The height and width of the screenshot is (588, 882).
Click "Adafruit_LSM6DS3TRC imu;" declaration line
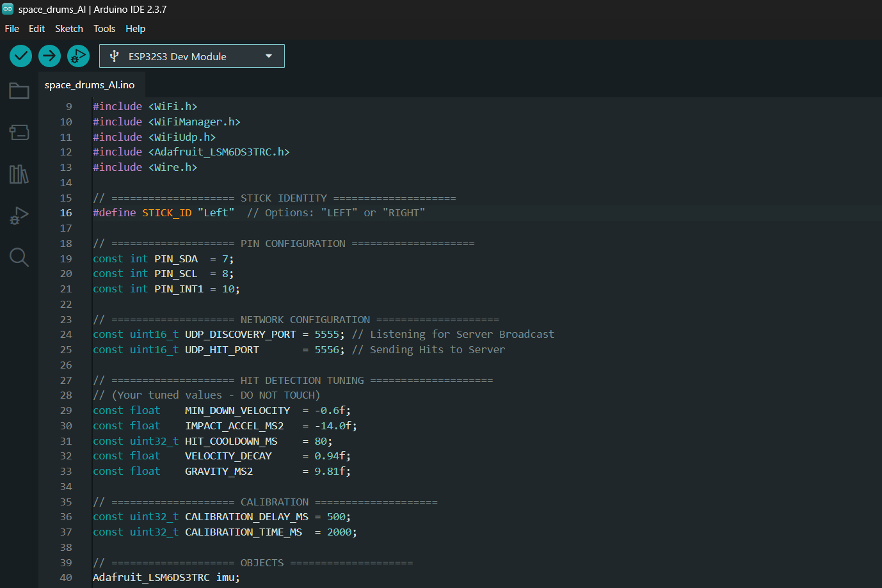pyautogui.click(x=166, y=578)
